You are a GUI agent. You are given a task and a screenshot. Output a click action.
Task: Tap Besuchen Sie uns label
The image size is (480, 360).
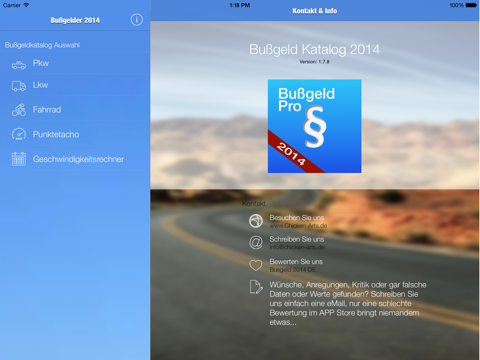coord(297,218)
